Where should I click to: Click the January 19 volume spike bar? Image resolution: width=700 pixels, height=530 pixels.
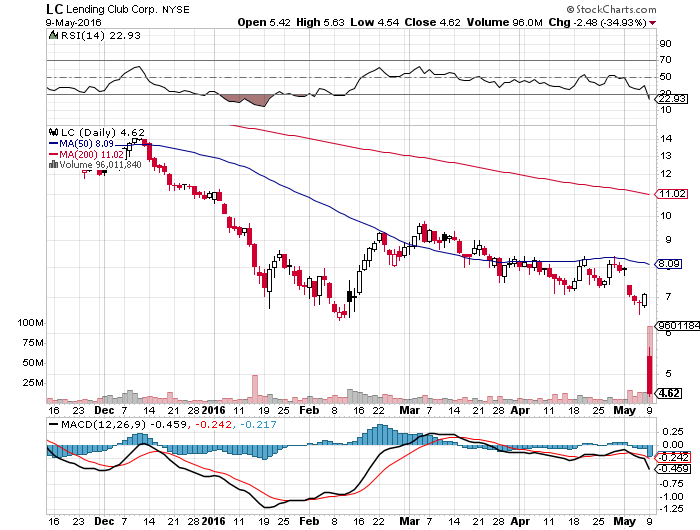pos(255,389)
